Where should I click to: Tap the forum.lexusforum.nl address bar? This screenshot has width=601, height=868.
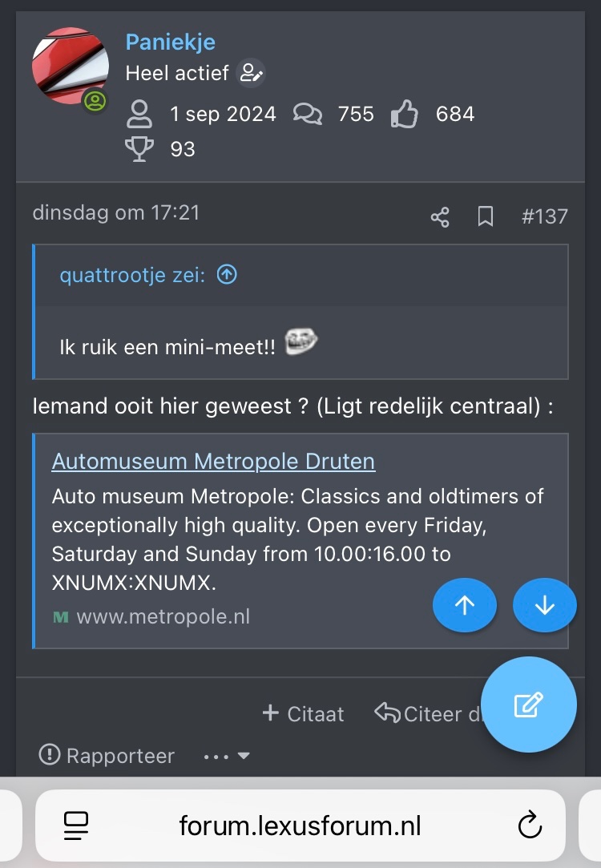[x=300, y=826]
